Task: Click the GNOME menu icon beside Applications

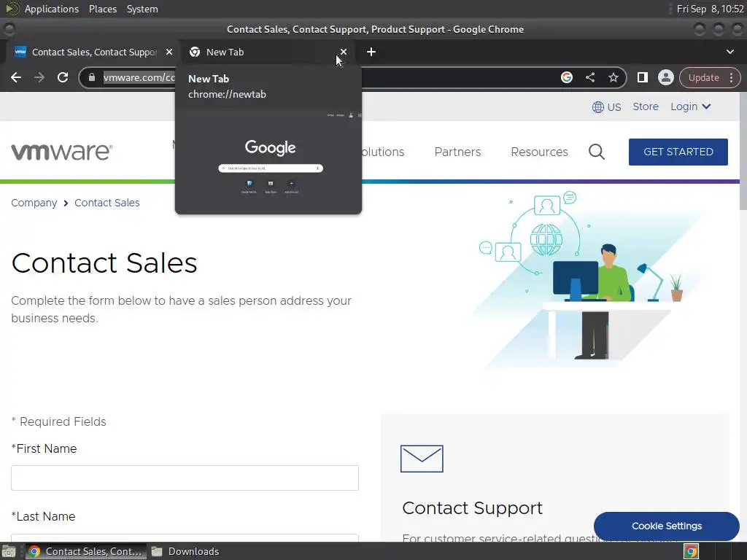Action: click(x=12, y=9)
